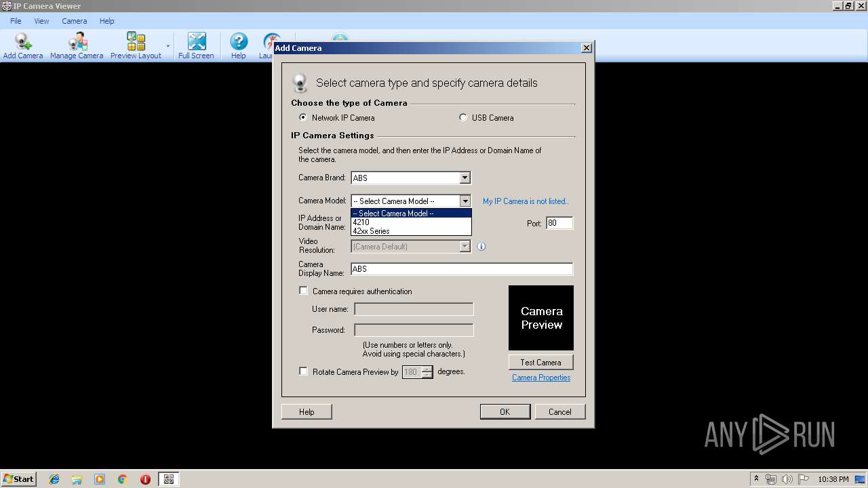Click the webcam icon in dialog header

coord(300,83)
